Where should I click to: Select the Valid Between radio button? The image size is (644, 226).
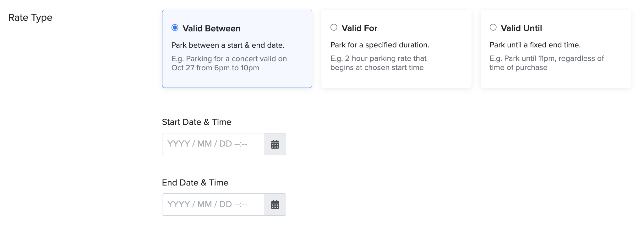(175, 28)
